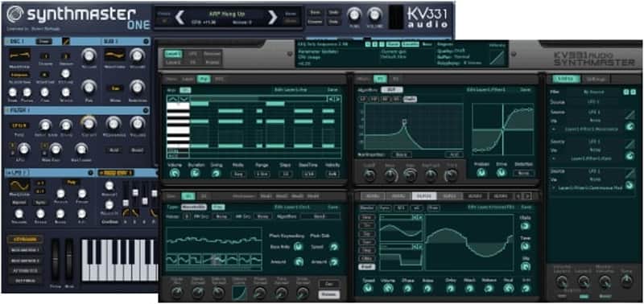Image resolution: width=644 pixels, height=304 pixels.
Task: Switch to Matrix tab in right panel
Action: [566, 79]
